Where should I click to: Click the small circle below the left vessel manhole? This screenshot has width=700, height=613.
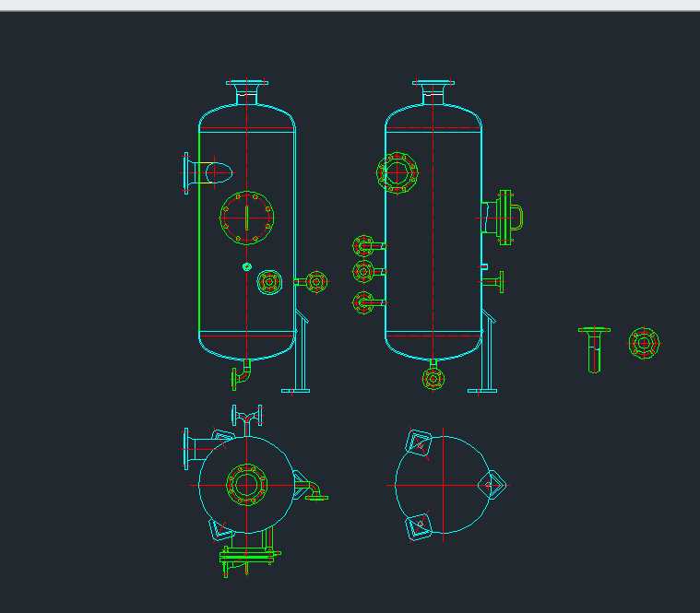click(x=247, y=266)
